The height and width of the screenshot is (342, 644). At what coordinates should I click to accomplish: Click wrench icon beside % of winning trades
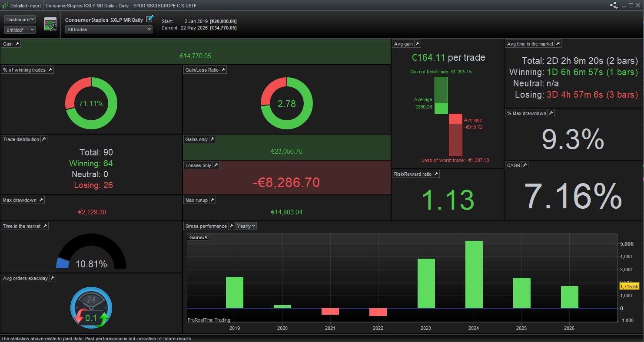click(50, 70)
